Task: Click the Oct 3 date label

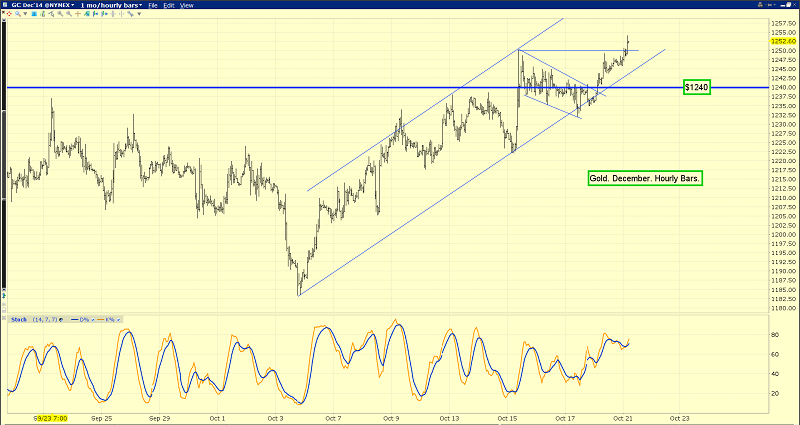Action: click(x=276, y=418)
